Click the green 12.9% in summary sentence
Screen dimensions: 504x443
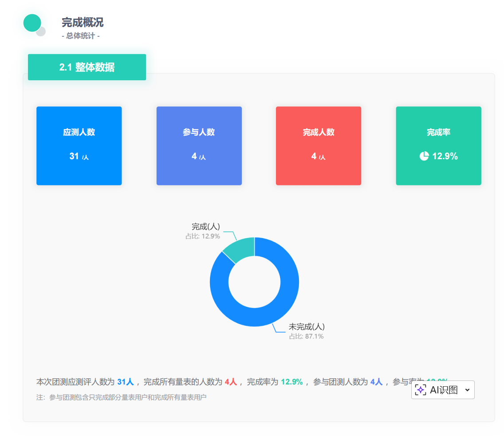pyautogui.click(x=292, y=382)
